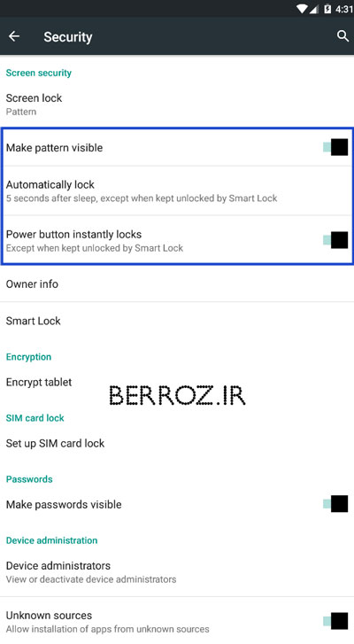The width and height of the screenshot is (354, 644).
Task: Toggle Unknown sources switch
Action: click(335, 621)
